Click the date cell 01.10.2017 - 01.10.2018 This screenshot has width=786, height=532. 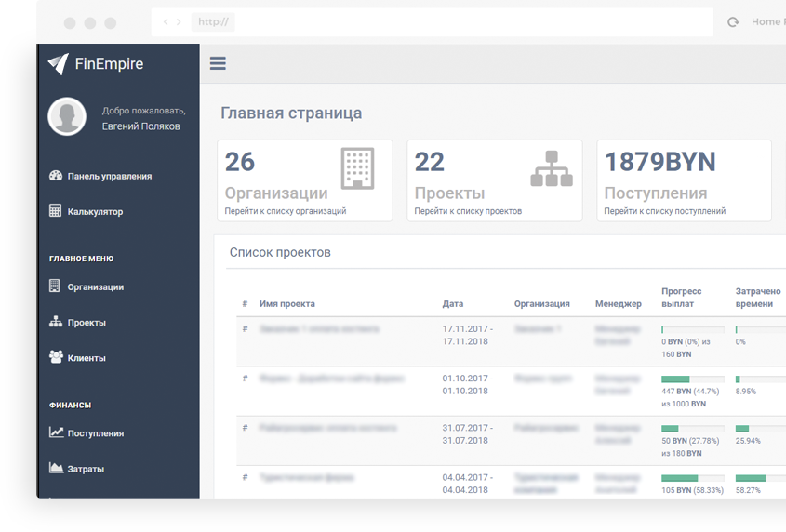point(467,385)
